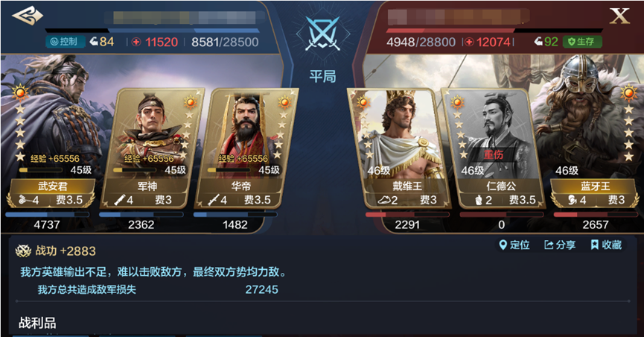Screen dimensions: 644x337
Task: Tap the 定位 location pin icon
Action: point(503,245)
